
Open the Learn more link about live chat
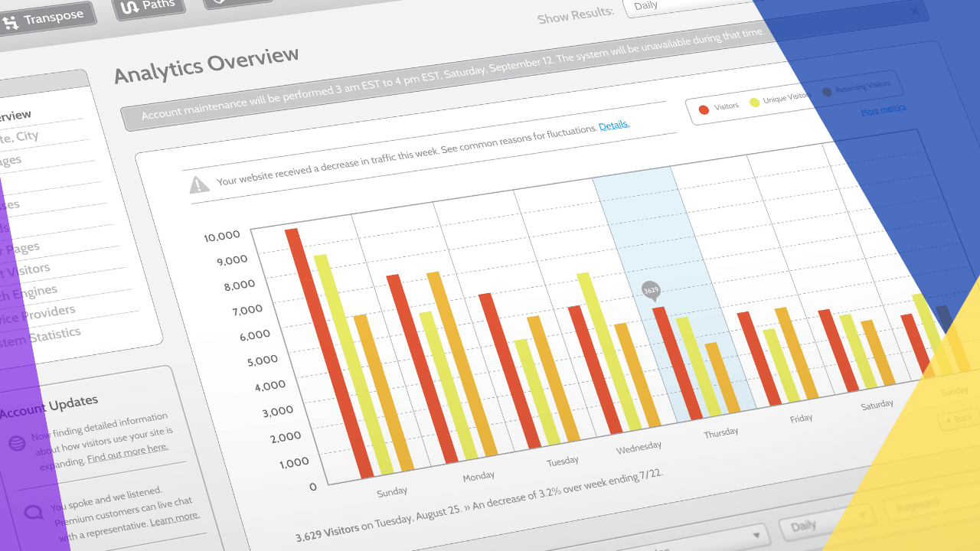click(x=175, y=519)
